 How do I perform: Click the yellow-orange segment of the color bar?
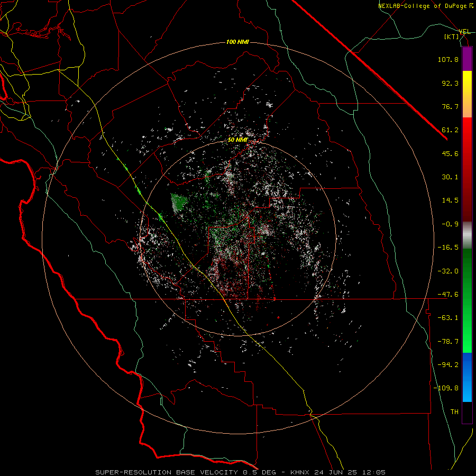(x=467, y=94)
